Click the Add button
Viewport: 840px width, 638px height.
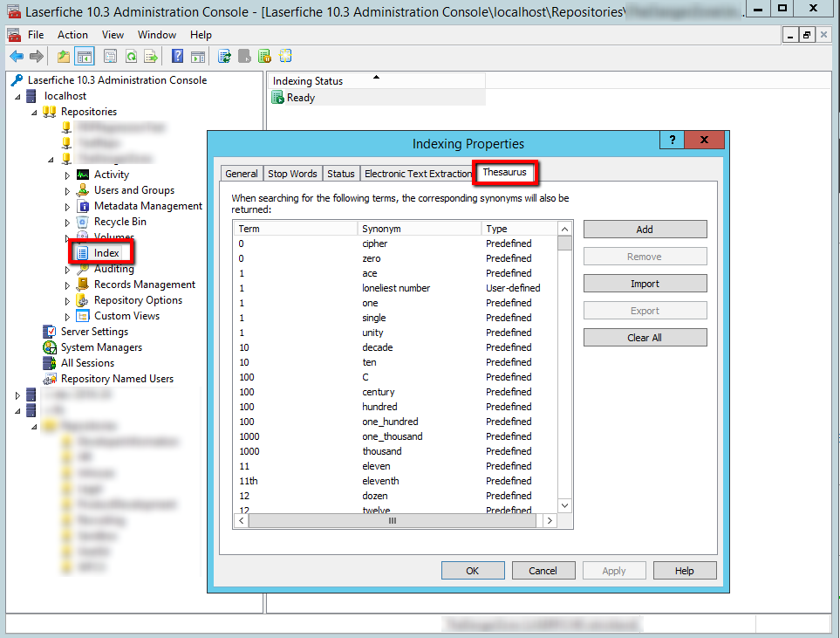tap(645, 230)
